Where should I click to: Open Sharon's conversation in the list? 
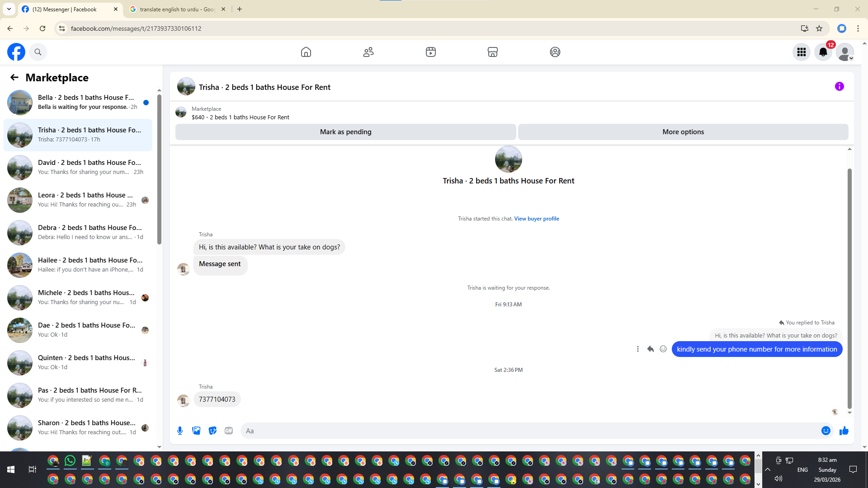tap(78, 428)
